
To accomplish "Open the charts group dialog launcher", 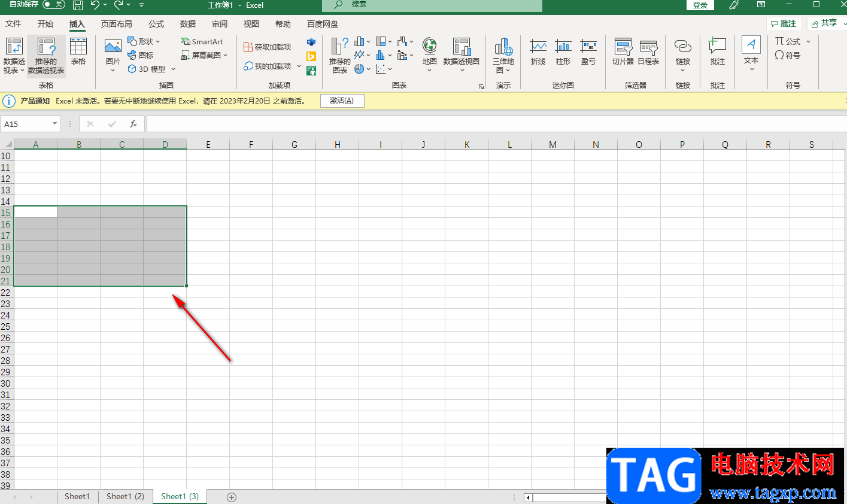I will (x=481, y=87).
